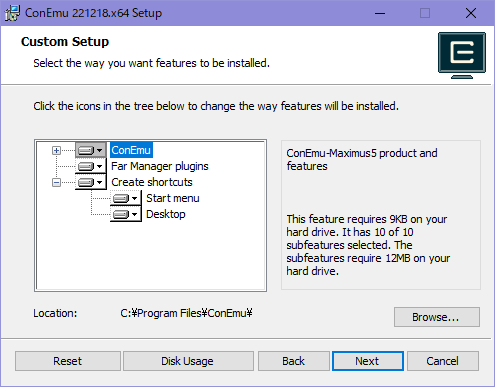
Task: Minimize the setup window
Action: 380,13
